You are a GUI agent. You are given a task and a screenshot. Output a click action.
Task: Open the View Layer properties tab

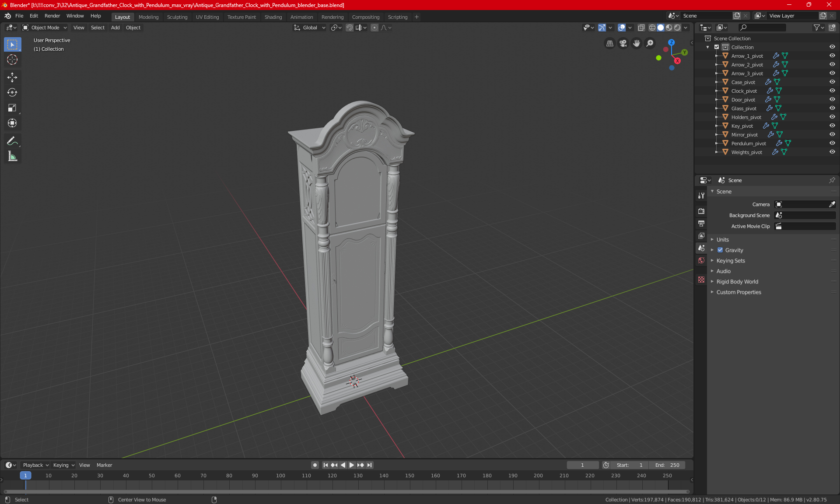701,235
